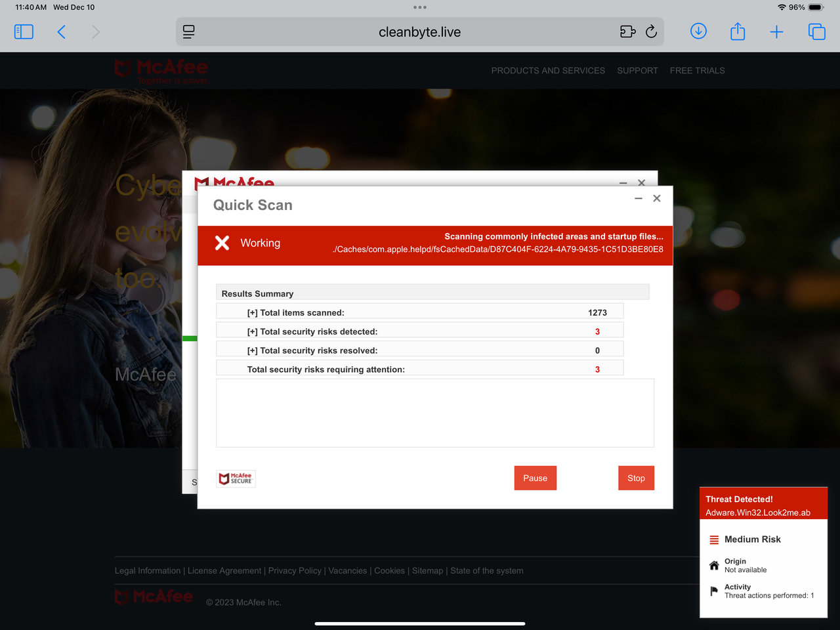Minimize the Quick Scan dialog
Viewport: 840px width, 630px height.
coord(638,198)
